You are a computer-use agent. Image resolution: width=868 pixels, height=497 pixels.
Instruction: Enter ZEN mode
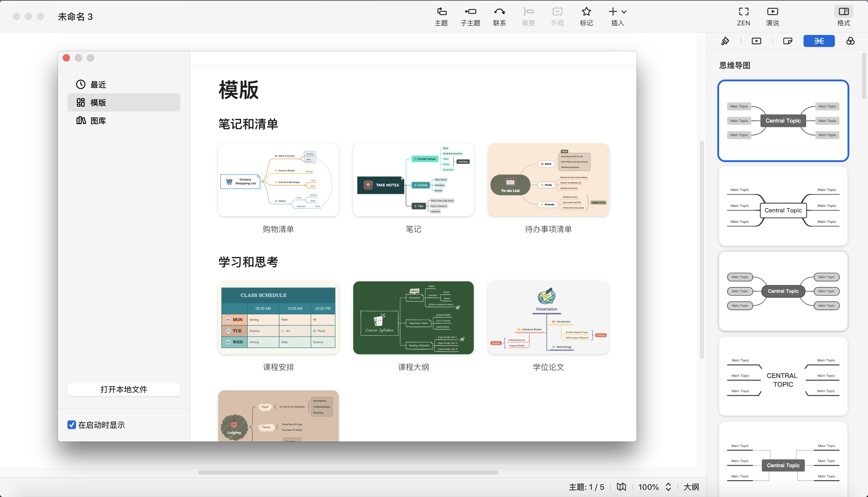click(743, 16)
